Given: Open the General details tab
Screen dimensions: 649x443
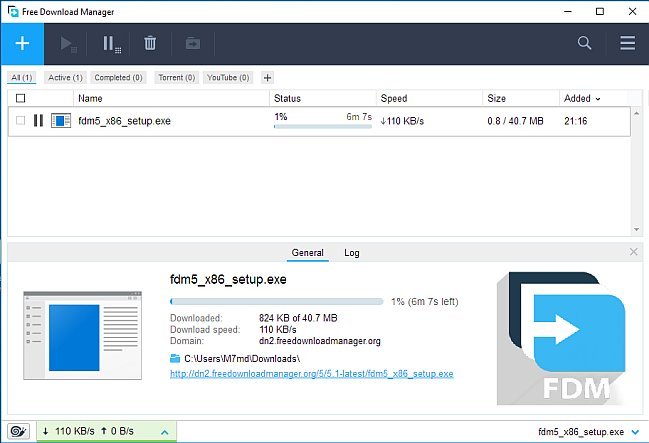Looking at the screenshot, I should [x=308, y=253].
